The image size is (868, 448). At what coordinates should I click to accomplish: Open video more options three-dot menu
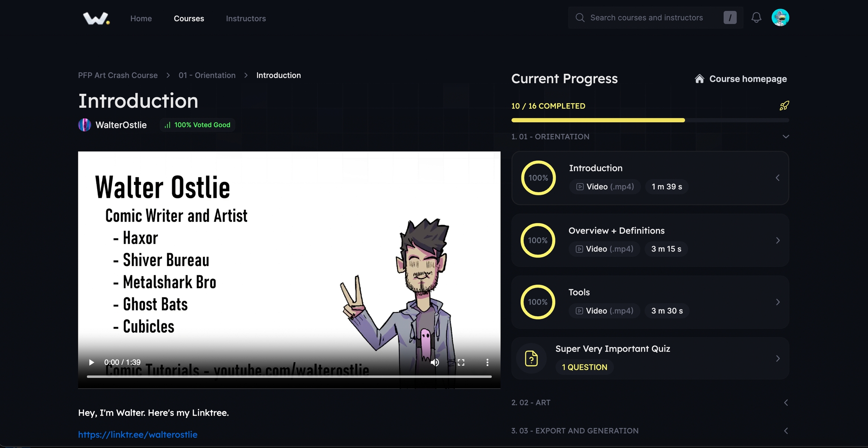pos(487,362)
